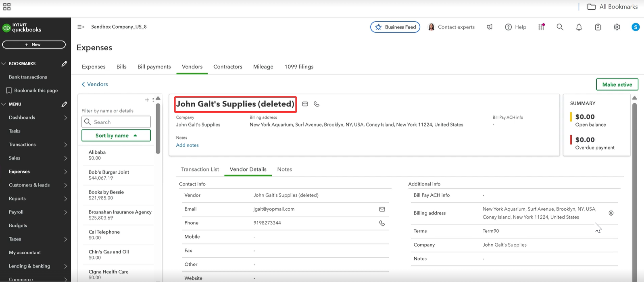The width and height of the screenshot is (644, 282).
Task: Expand Transactions submenu arrow
Action: [65, 145]
